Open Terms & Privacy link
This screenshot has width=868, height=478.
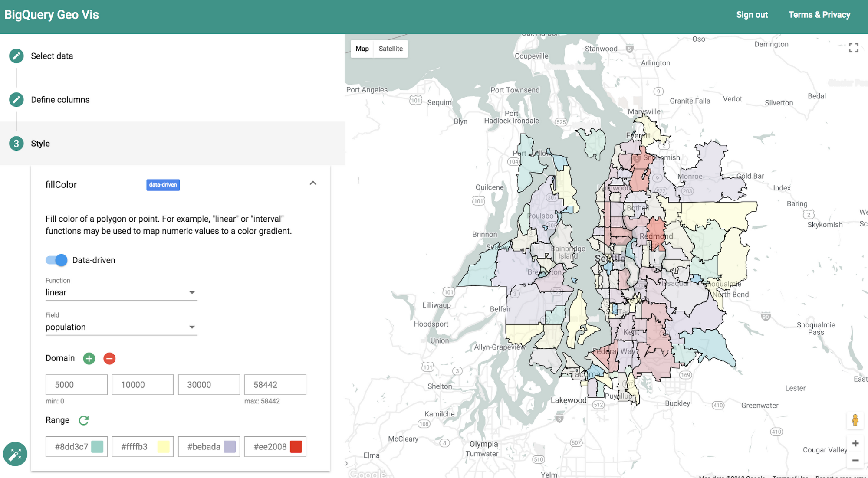click(819, 15)
